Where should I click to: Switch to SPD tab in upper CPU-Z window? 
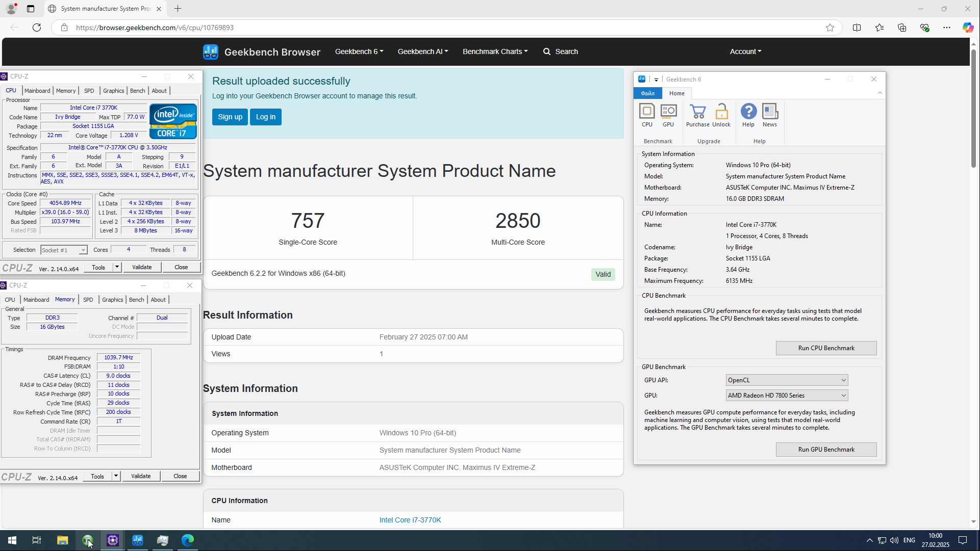click(x=89, y=91)
